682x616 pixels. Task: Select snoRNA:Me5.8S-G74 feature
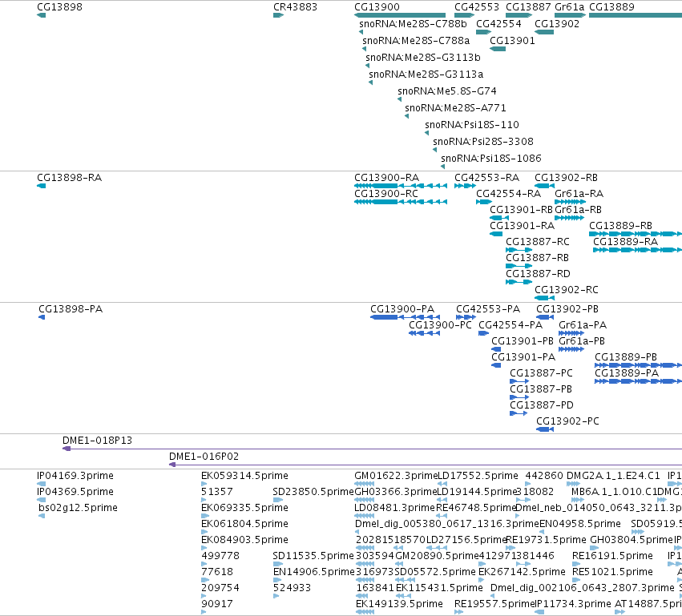click(x=447, y=91)
